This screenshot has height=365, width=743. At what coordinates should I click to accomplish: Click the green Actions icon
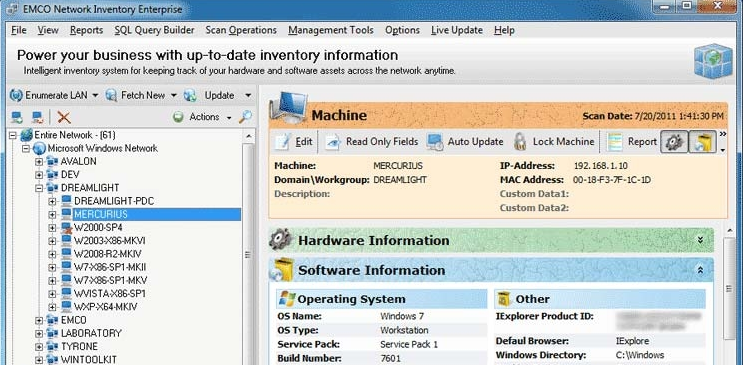click(x=178, y=117)
